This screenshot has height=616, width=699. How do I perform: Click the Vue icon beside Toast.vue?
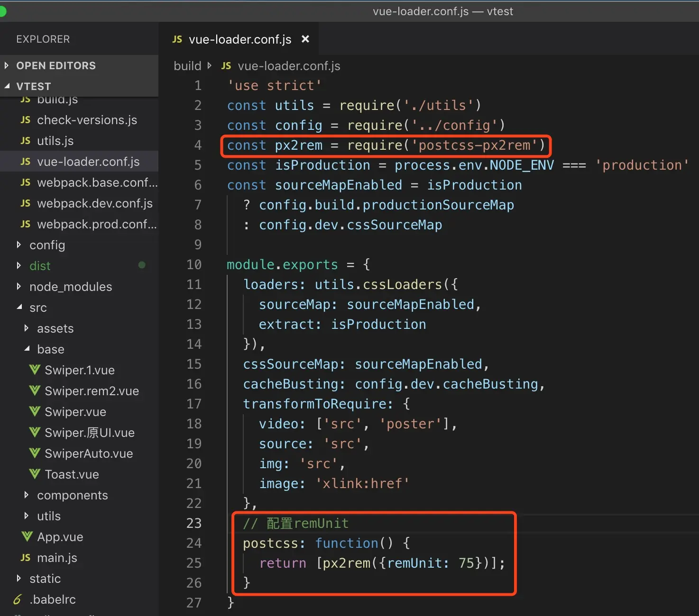click(35, 474)
